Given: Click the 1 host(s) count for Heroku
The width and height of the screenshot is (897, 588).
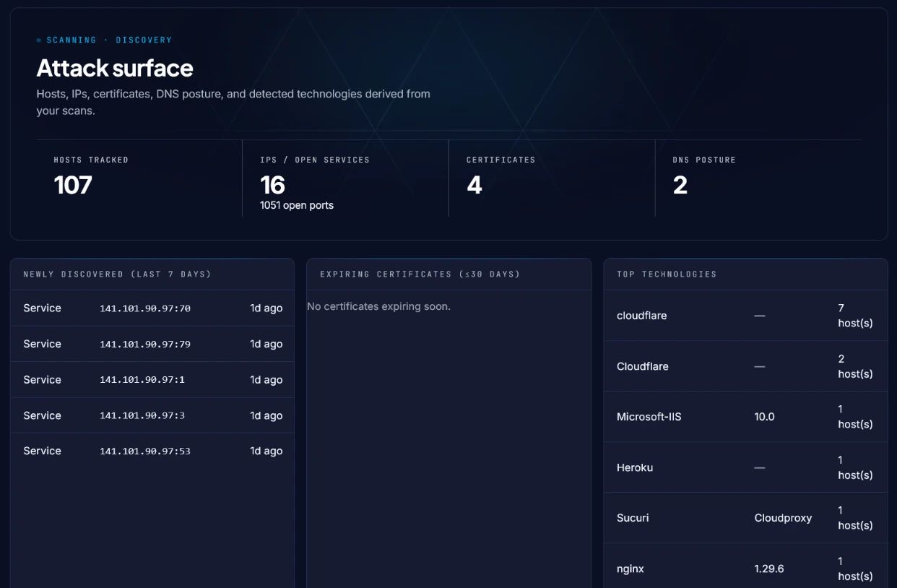Looking at the screenshot, I should 855,467.
